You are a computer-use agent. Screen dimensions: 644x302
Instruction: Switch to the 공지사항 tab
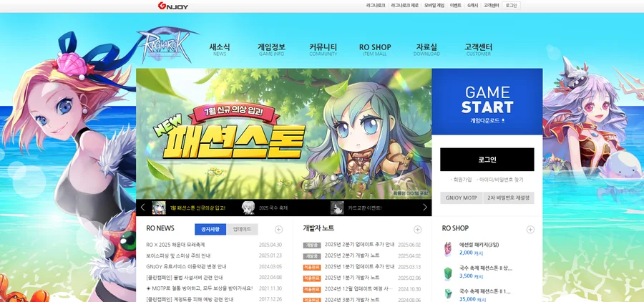coord(210,229)
